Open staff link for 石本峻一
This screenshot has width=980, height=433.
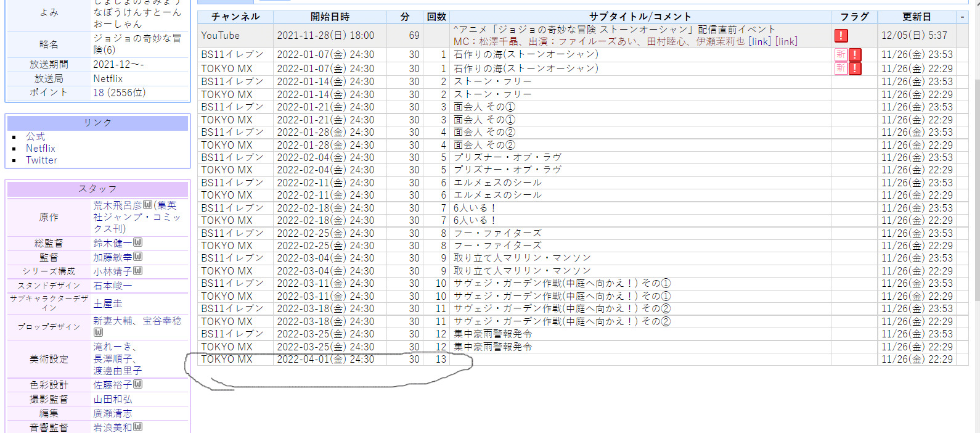tap(112, 286)
